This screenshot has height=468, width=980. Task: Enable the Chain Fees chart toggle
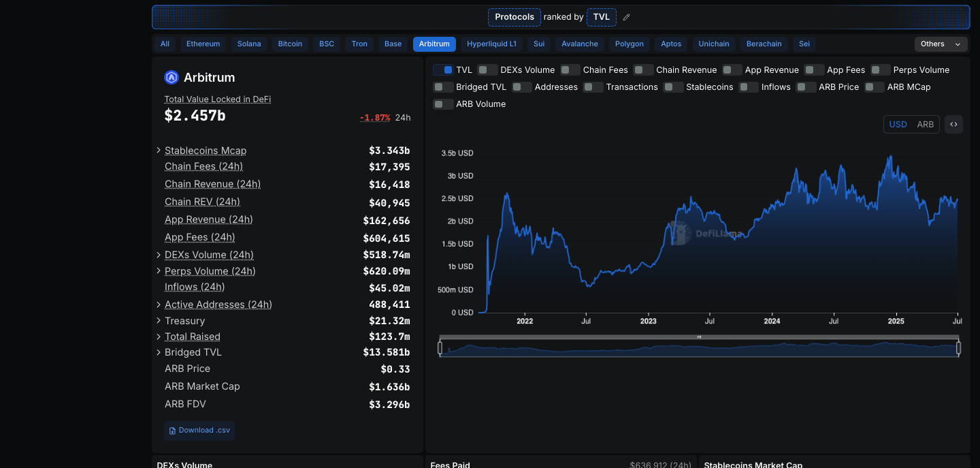click(570, 70)
